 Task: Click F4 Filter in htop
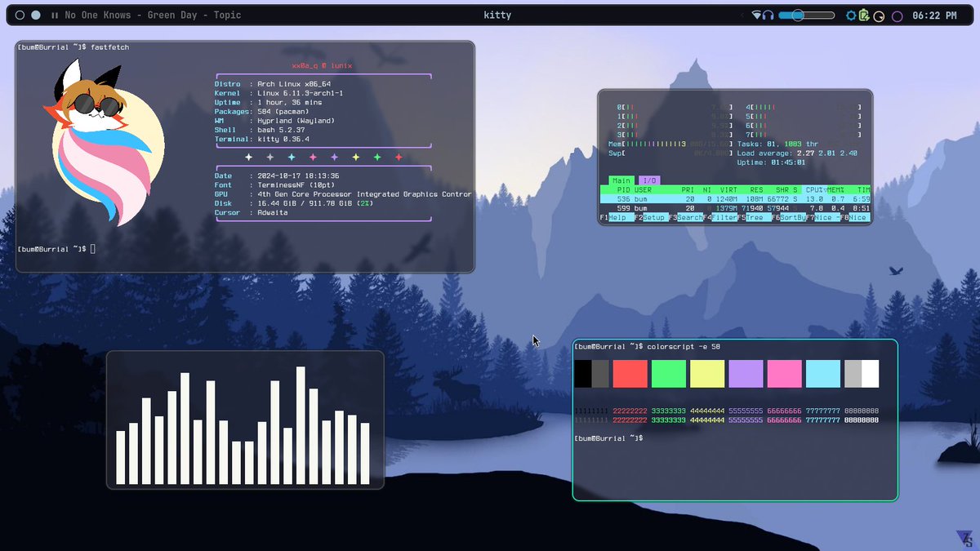click(719, 218)
